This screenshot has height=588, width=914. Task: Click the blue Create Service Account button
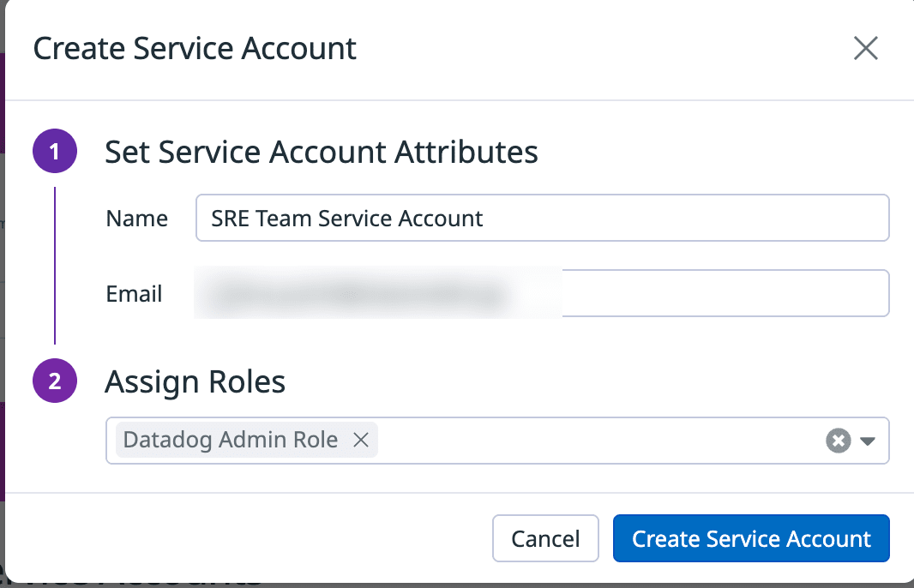751,538
